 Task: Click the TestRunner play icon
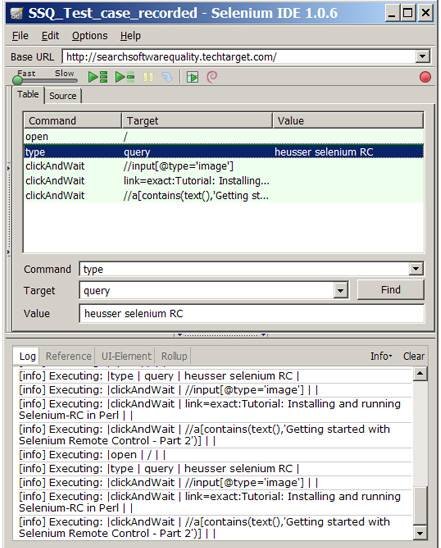(x=192, y=77)
